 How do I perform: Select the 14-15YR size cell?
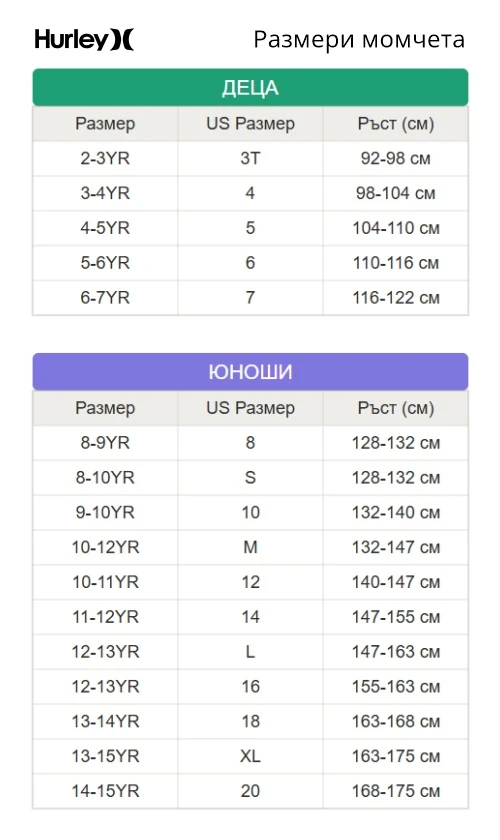point(105,791)
